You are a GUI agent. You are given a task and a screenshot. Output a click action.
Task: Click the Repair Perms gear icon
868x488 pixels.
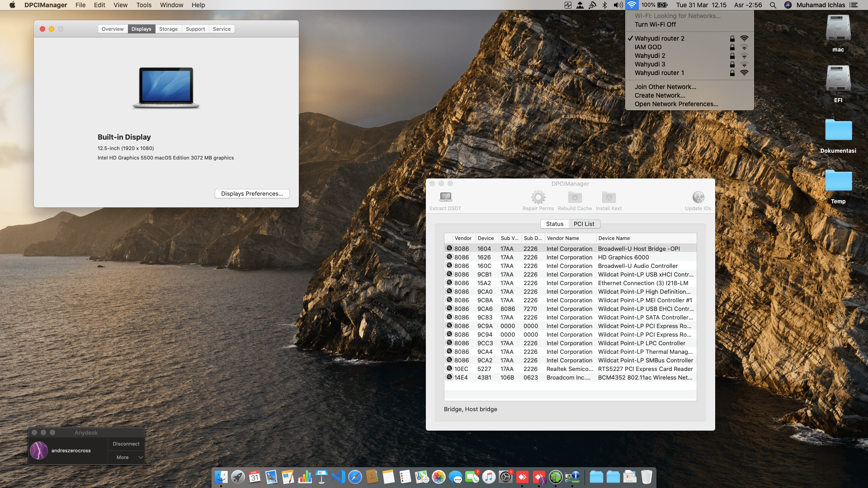(x=538, y=197)
